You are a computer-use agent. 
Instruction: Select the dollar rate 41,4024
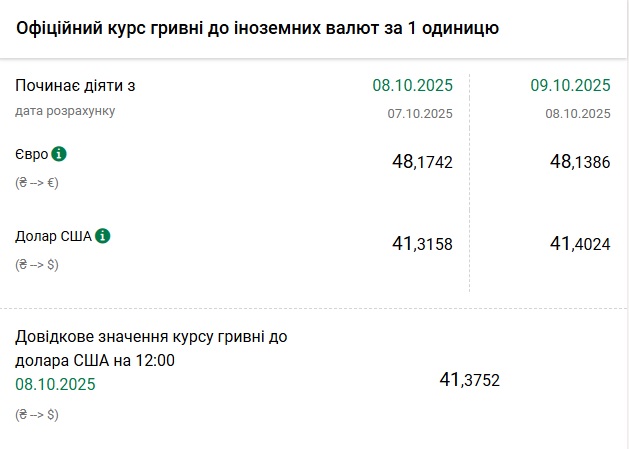coord(579,243)
